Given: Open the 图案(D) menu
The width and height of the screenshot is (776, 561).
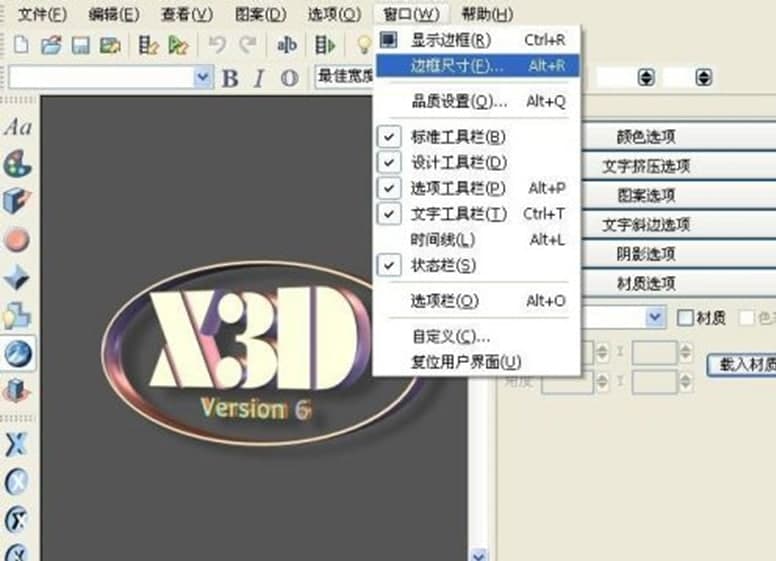Looking at the screenshot, I should 260,14.
